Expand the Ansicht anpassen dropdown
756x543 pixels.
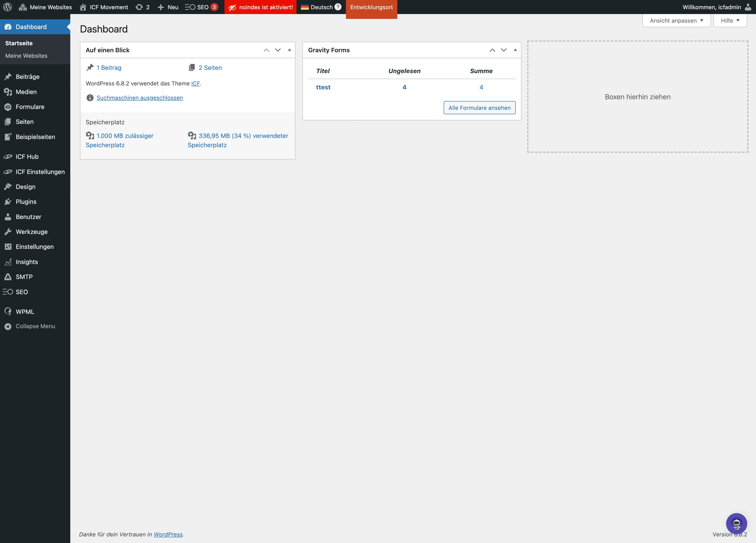tap(676, 21)
